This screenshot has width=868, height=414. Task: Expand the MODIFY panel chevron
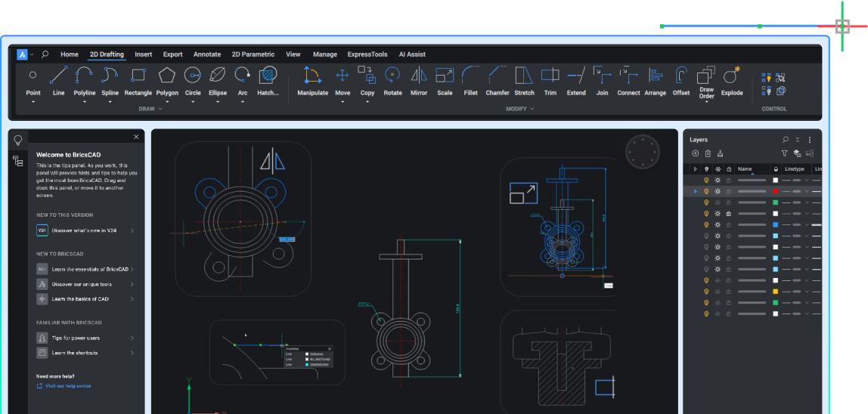(532, 109)
